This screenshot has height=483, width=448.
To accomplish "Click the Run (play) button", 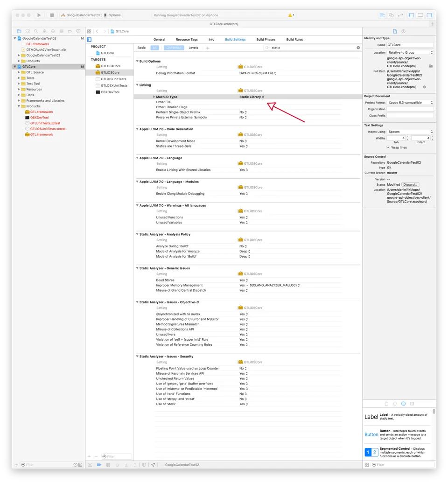I will pos(39,15).
